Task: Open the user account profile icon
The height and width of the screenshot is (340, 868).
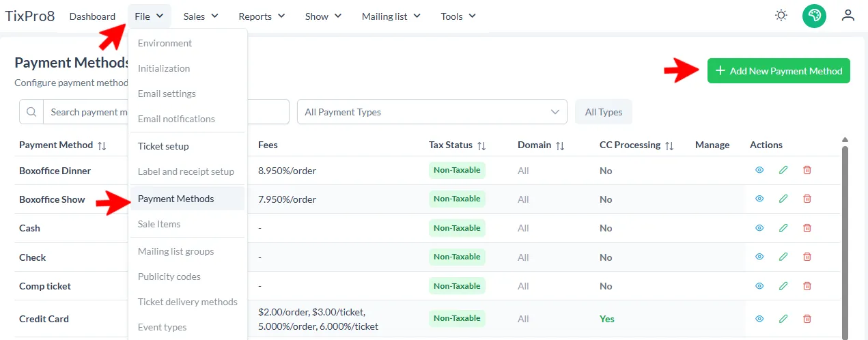Action: (848, 16)
